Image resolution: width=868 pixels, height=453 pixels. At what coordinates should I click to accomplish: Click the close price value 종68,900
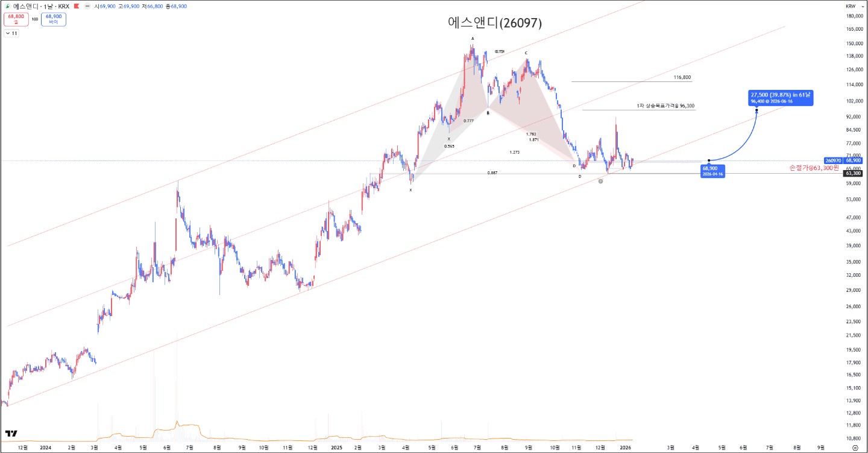pyautogui.click(x=176, y=6)
